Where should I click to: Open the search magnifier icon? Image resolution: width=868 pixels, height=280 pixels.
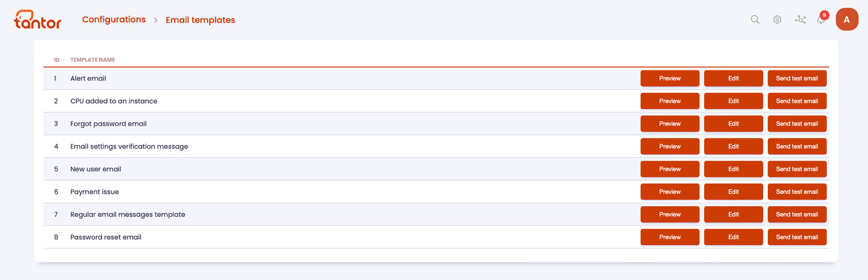[755, 20]
